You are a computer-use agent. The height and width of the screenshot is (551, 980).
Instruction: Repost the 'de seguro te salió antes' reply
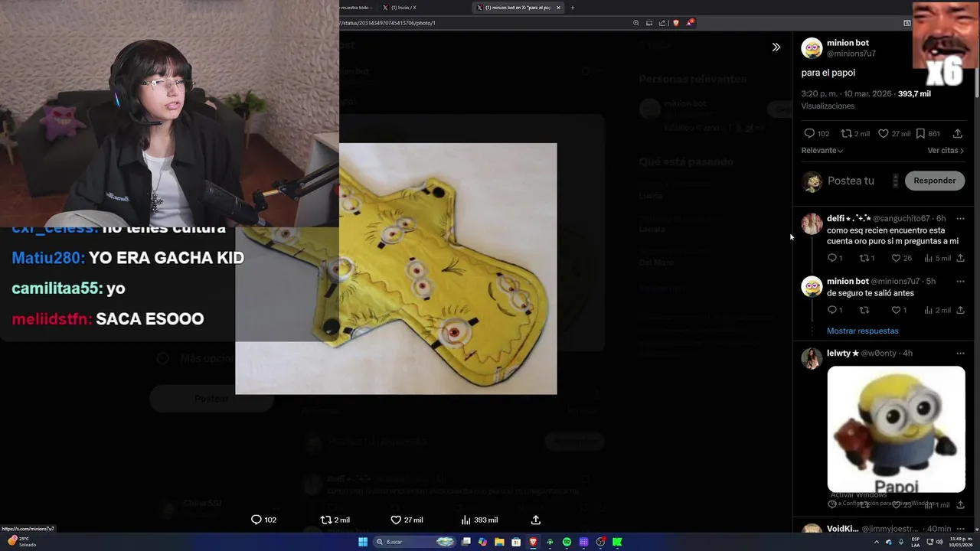[x=864, y=310]
